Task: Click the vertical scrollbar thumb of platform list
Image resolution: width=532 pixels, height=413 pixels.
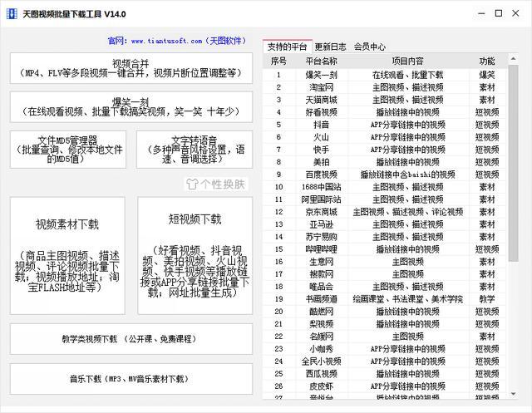Action: coord(514,163)
